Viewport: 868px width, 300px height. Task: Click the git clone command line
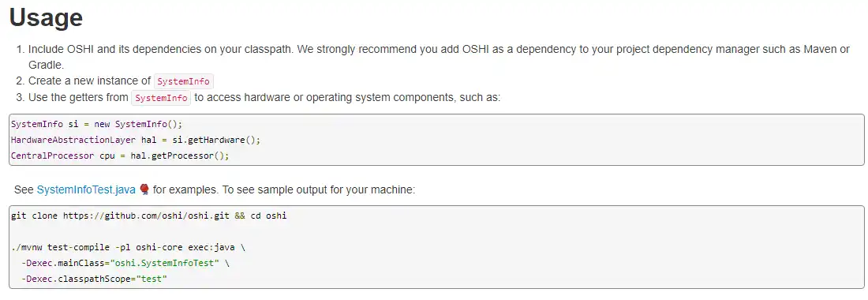(x=149, y=216)
